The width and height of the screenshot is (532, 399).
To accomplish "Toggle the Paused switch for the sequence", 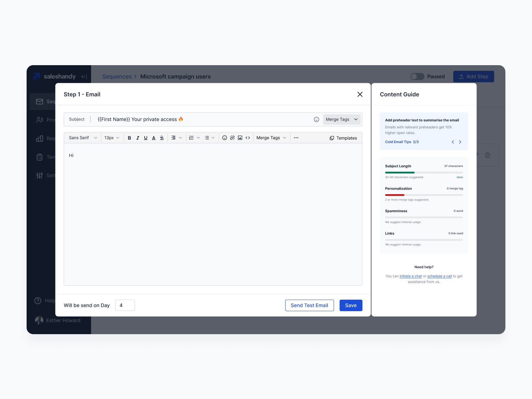I will click(x=417, y=76).
